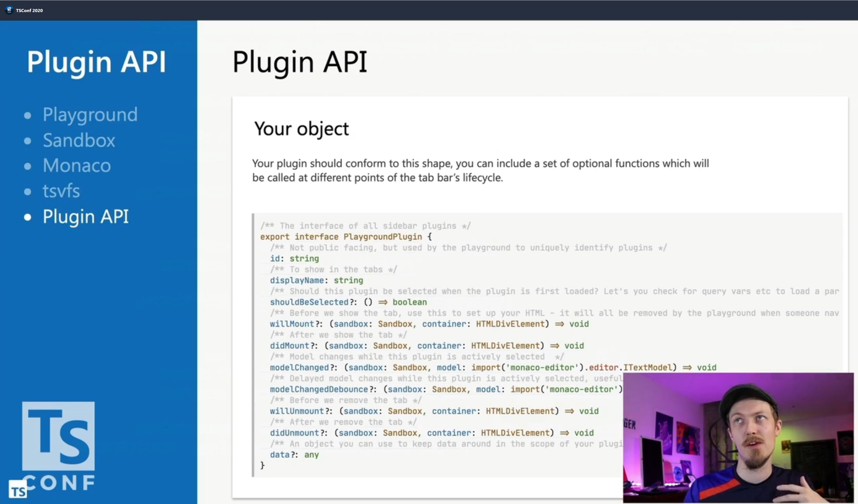Screen dimensions: 858x504
Task: Open the speaker webcam thumbnail
Action: click(x=738, y=438)
